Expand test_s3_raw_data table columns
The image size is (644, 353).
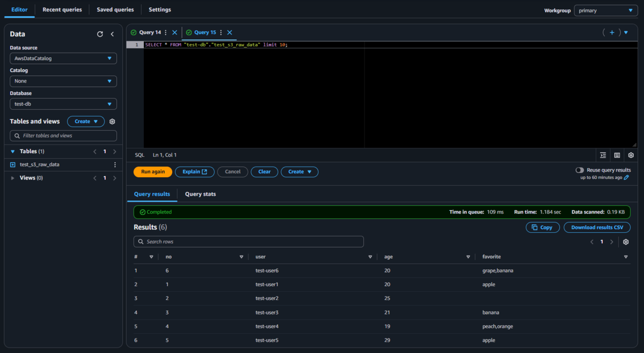pyautogui.click(x=13, y=164)
